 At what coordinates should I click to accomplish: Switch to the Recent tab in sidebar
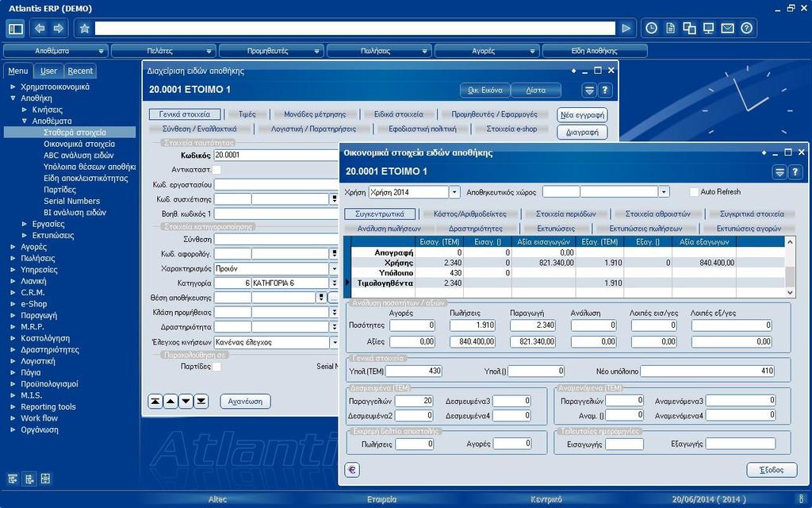click(80, 71)
